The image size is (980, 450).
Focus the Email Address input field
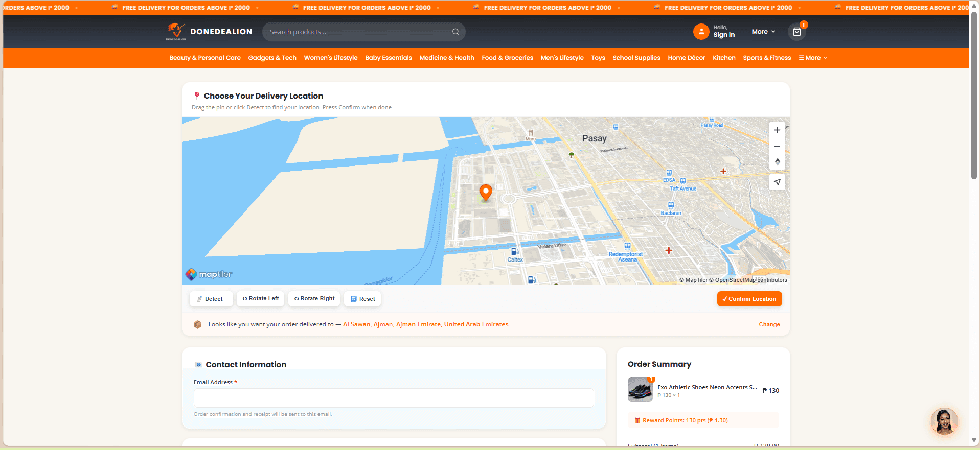pos(394,398)
